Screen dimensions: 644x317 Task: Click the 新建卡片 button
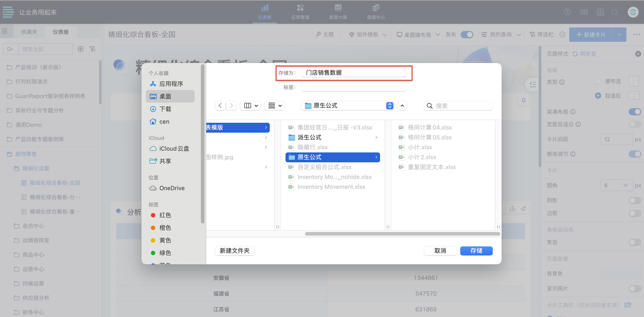[590, 34]
